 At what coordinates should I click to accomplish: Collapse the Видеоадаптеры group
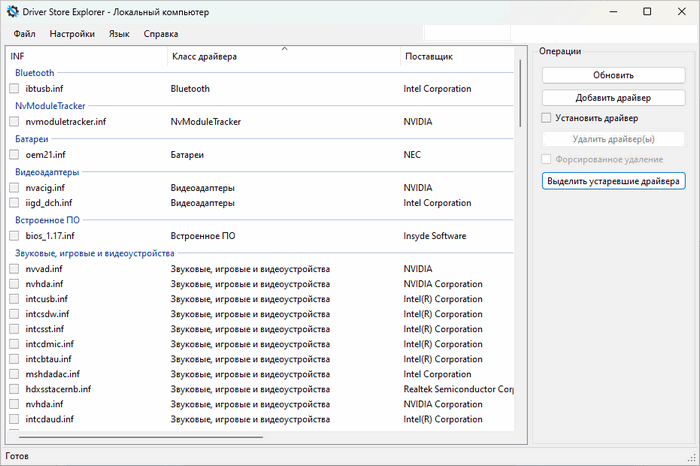[47, 171]
